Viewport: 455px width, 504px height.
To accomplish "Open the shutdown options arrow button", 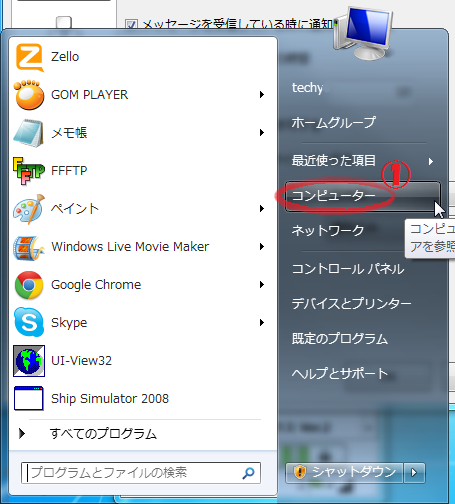I will click(x=414, y=473).
